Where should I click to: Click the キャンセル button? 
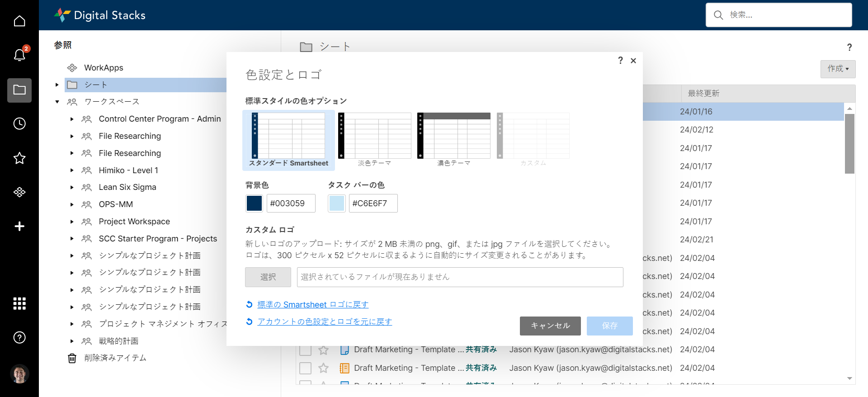550,326
